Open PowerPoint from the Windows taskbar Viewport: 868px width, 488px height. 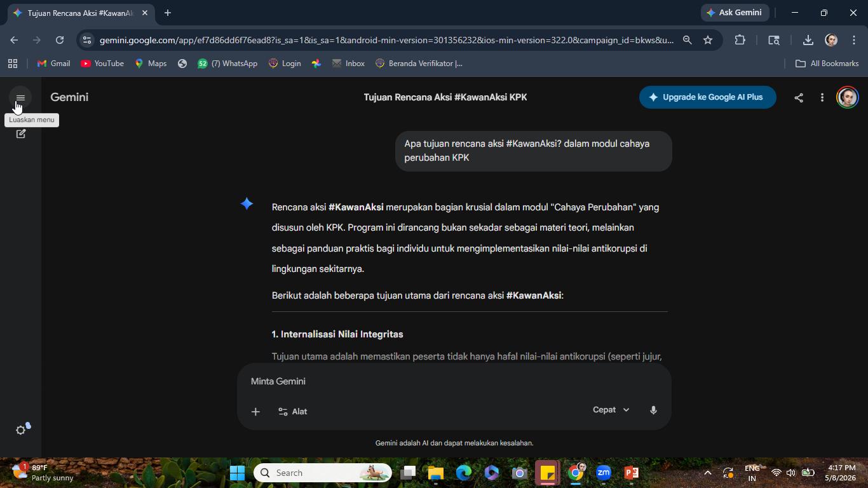(x=631, y=473)
